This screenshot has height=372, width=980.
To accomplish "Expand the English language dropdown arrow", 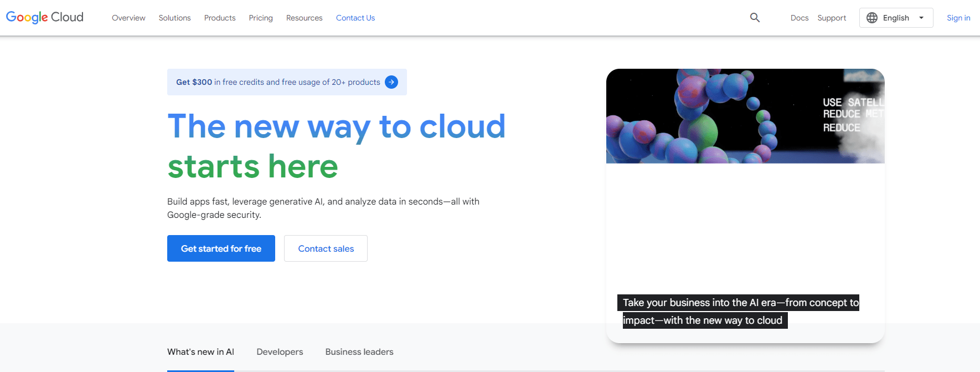I will tap(921, 18).
